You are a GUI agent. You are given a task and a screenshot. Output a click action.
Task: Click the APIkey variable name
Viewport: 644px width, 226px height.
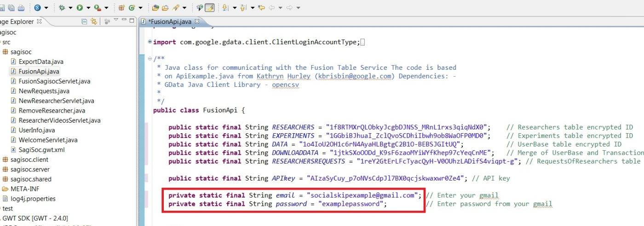coord(285,178)
